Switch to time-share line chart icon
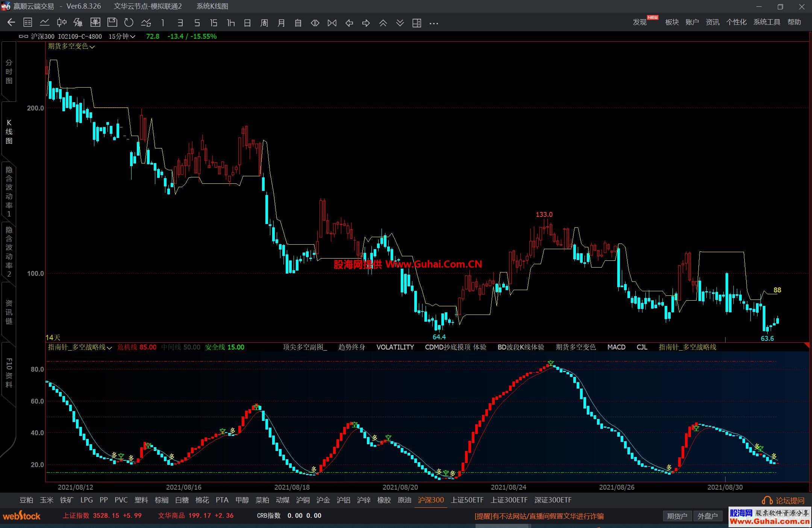The width and height of the screenshot is (812, 528). tap(45, 23)
